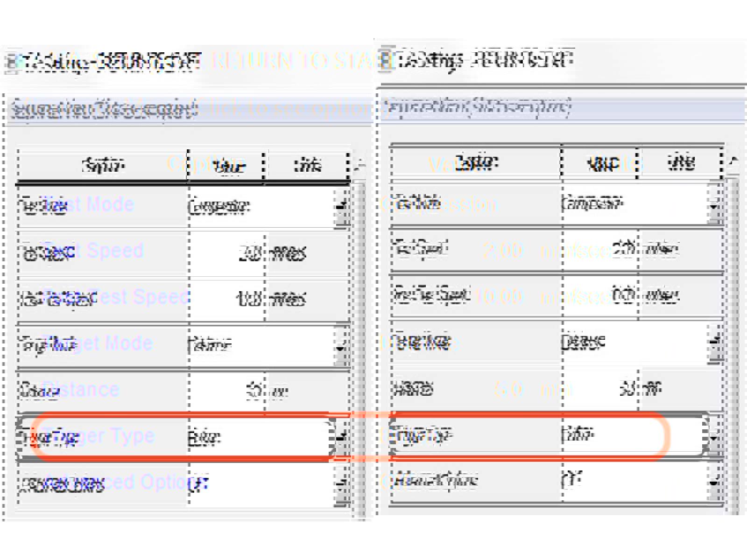Click scroll up arrow of right table
Screen dimensions: 747x560
tap(733, 162)
